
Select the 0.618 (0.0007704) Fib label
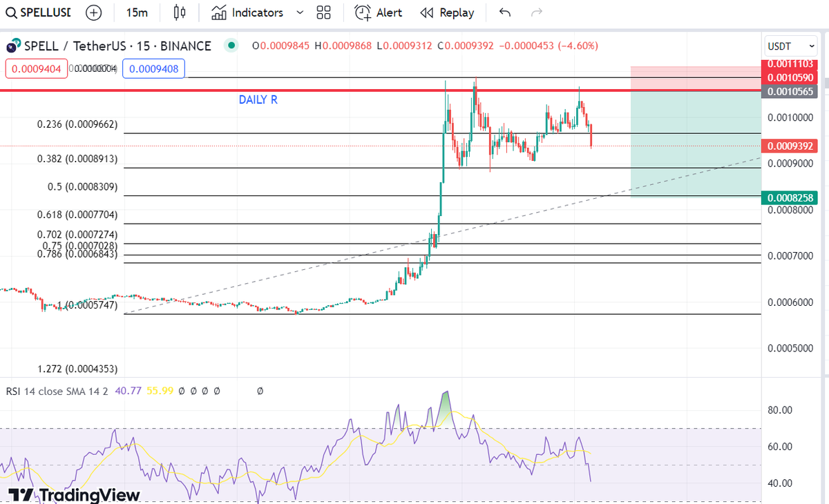coord(77,215)
